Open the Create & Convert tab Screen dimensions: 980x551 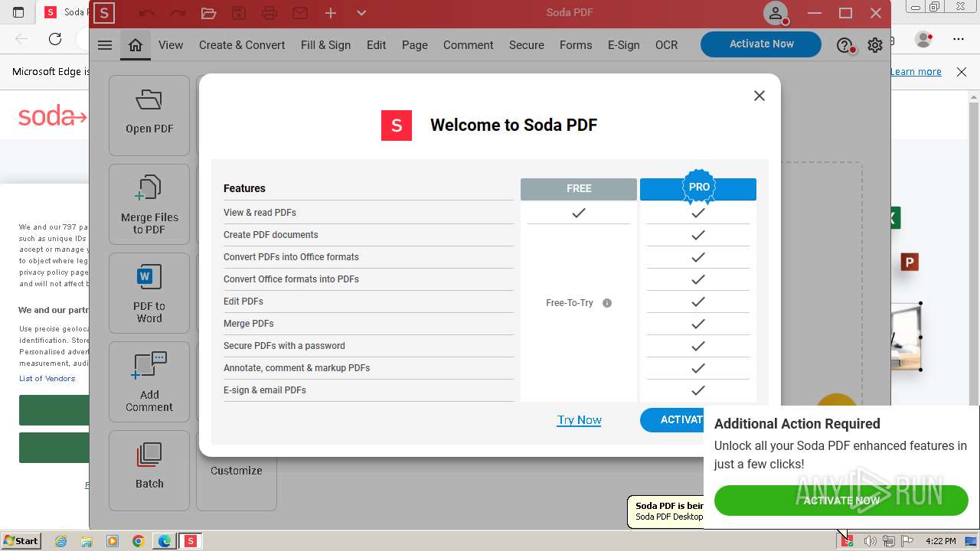pyautogui.click(x=242, y=45)
